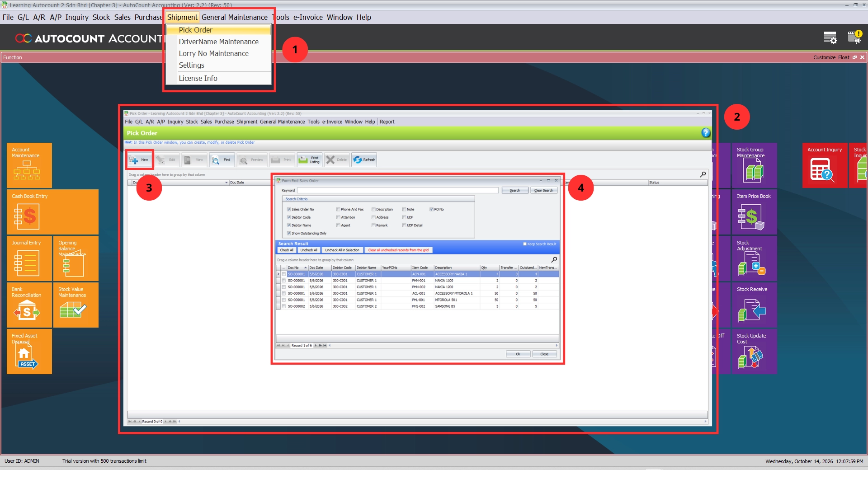Open the Stock Adjustment tile
Image resolution: width=868 pixels, height=488 pixels.
(x=754, y=258)
